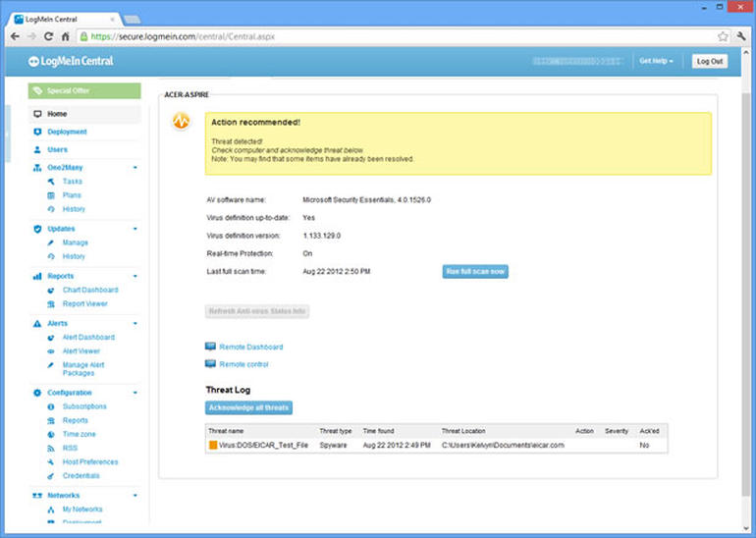This screenshot has height=538, width=756.
Task: Click the browser address bar
Action: point(403,36)
